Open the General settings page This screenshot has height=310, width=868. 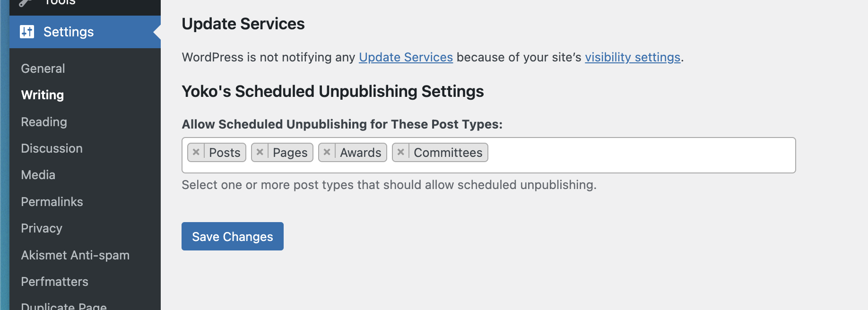pyautogui.click(x=43, y=69)
